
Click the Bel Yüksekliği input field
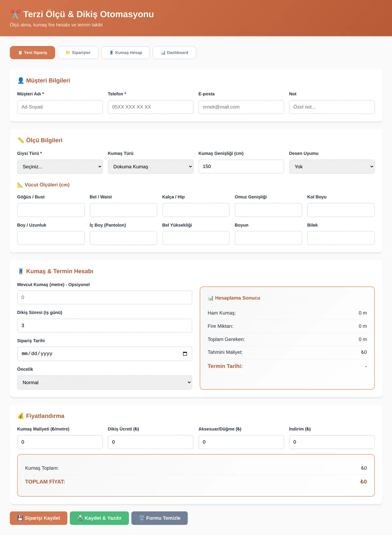point(196,238)
